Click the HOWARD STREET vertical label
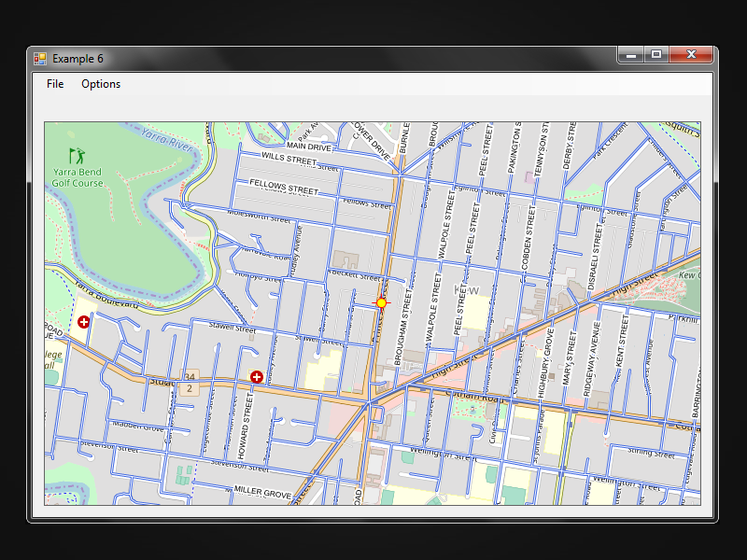The image size is (747, 560). [244, 427]
